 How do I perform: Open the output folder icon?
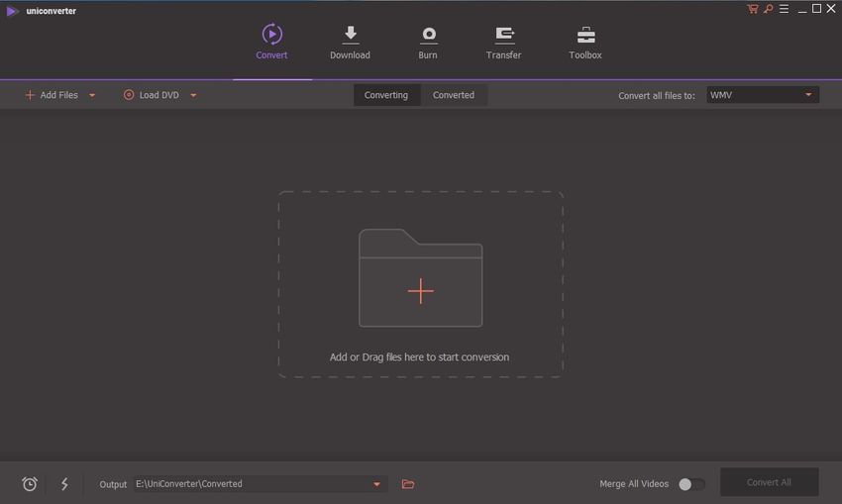click(x=408, y=484)
